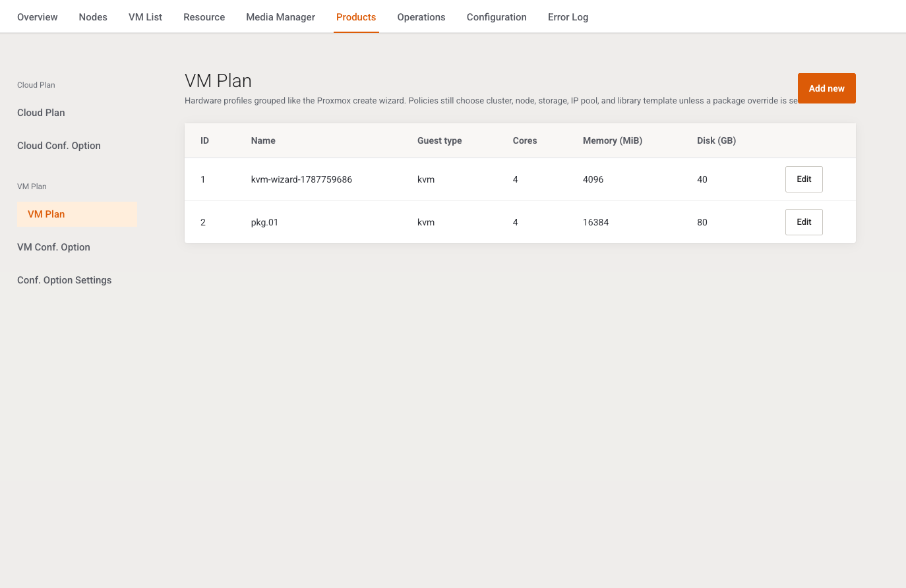The image size is (906, 588).
Task: Click the Name column header
Action: click(x=263, y=140)
